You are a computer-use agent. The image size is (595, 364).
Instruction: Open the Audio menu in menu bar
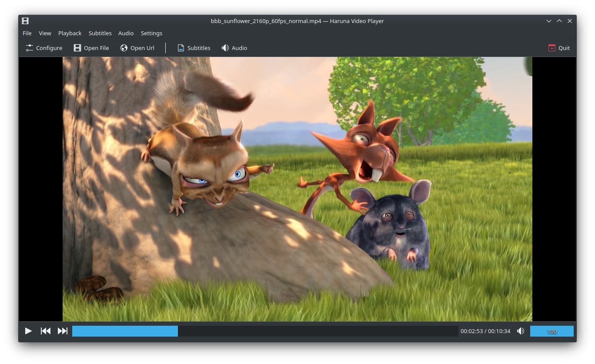point(126,33)
